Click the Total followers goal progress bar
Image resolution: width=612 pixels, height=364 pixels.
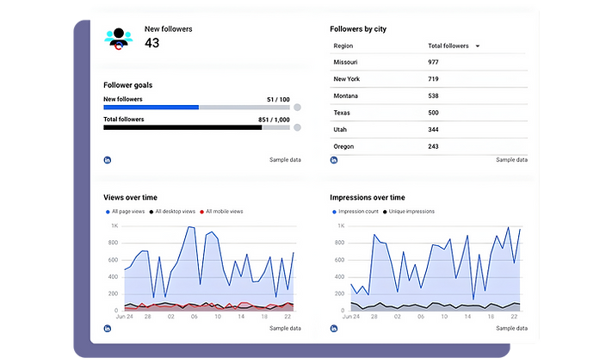tap(197, 127)
